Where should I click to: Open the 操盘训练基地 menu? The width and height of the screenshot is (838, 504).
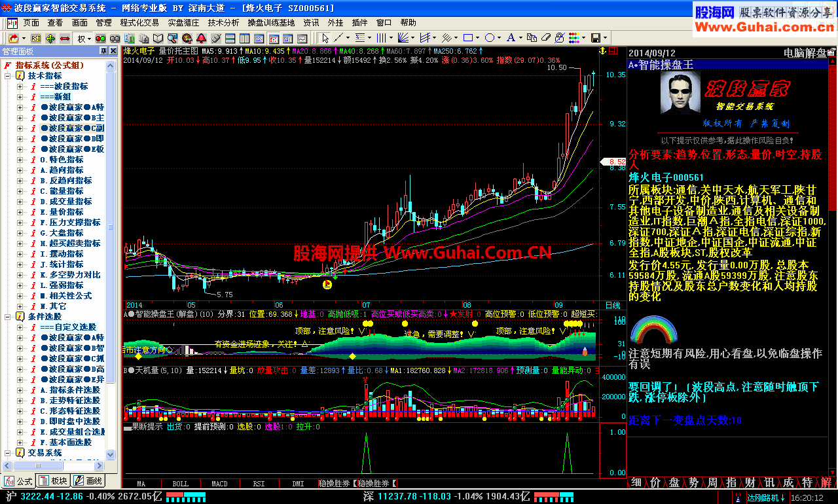point(271,22)
